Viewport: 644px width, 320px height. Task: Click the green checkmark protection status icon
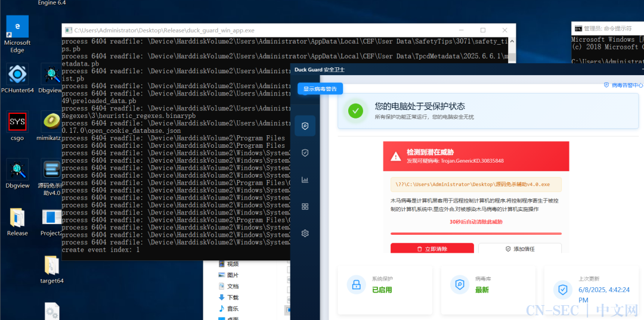click(355, 111)
